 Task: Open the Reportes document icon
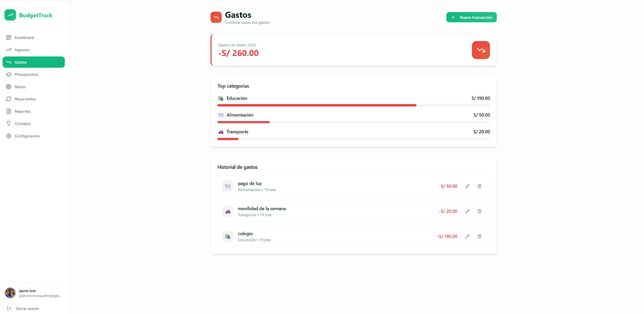(9, 111)
